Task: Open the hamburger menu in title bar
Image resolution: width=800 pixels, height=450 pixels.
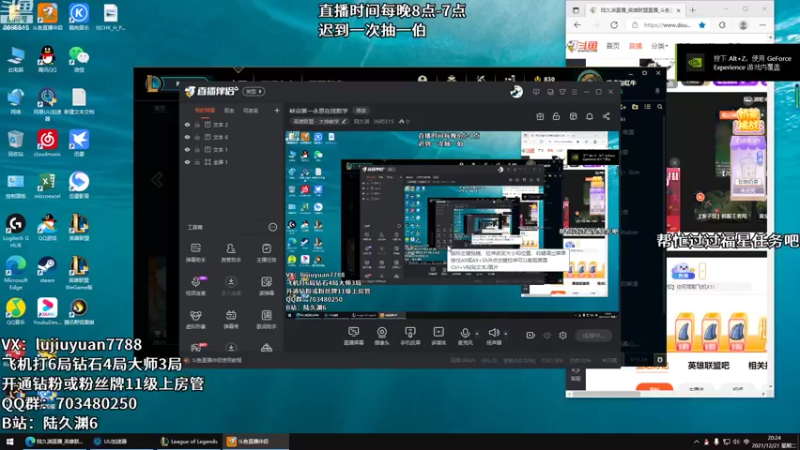Action: click(574, 92)
